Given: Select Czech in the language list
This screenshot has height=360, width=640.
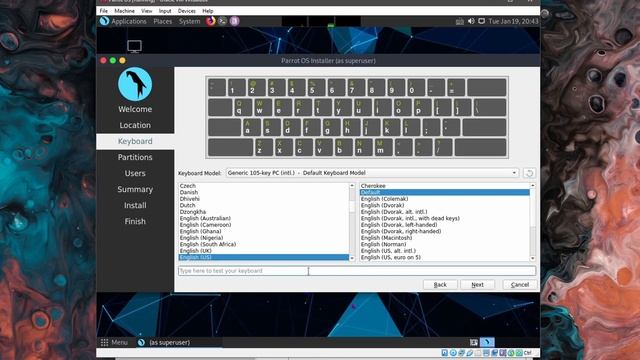Looking at the screenshot, I should click(x=264, y=186).
